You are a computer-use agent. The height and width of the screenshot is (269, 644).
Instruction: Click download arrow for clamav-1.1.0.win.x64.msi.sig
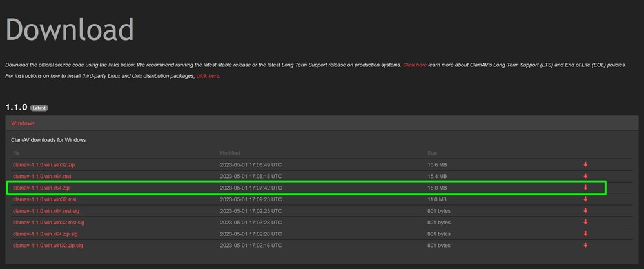(x=585, y=211)
